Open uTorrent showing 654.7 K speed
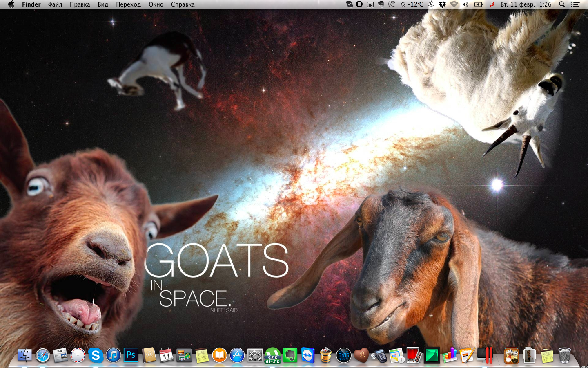The image size is (588, 368). [272, 355]
